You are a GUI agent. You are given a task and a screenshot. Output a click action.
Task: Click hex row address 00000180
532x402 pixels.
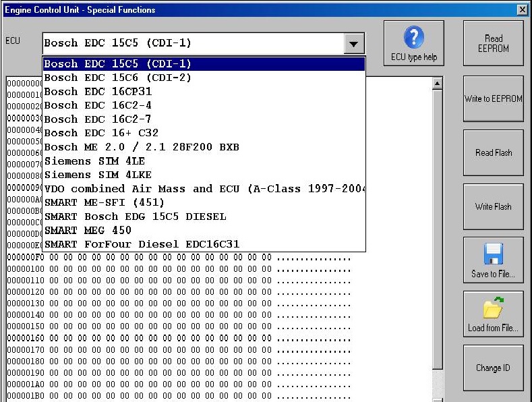coord(26,362)
